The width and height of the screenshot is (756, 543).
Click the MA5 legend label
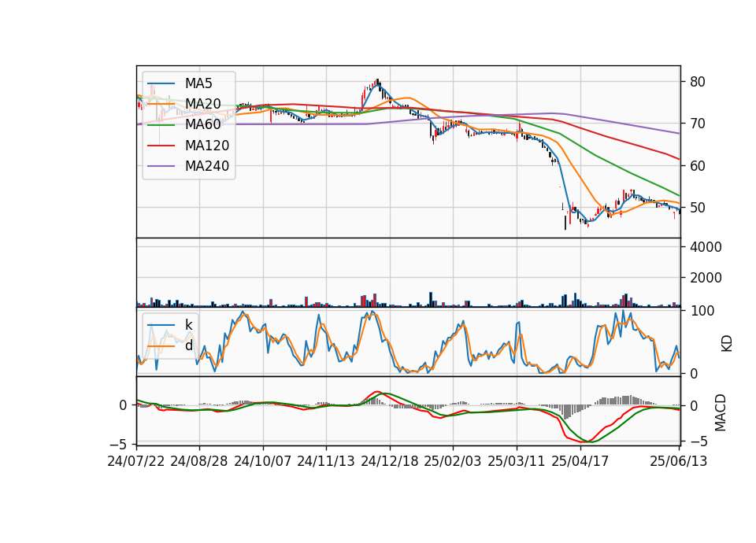click(x=198, y=83)
